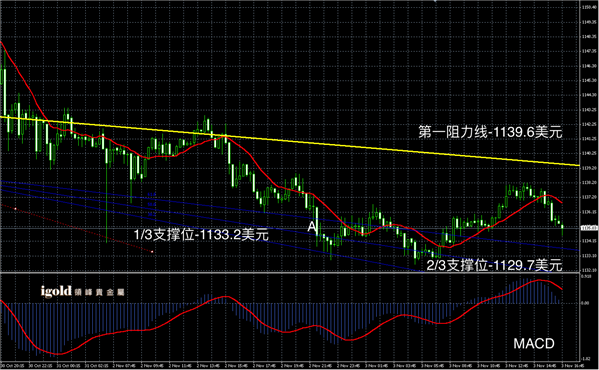This screenshot has height=370, width=599.
Task: Click the 31 Oct 00:15 time axis label
Action: point(68,366)
